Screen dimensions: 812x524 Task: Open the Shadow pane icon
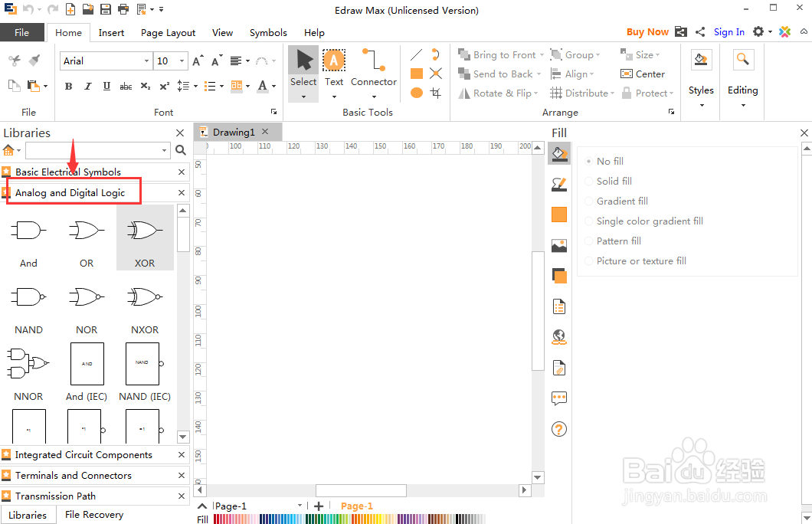[x=558, y=276]
